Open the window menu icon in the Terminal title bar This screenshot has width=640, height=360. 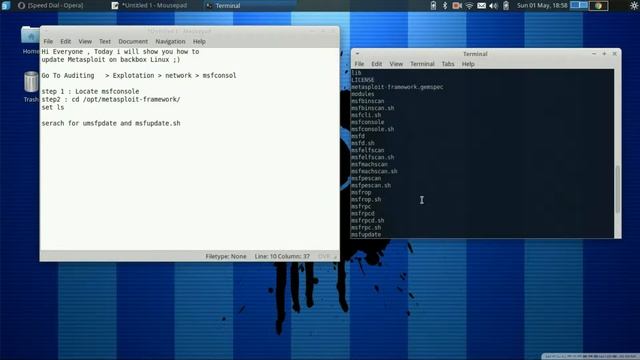click(357, 53)
